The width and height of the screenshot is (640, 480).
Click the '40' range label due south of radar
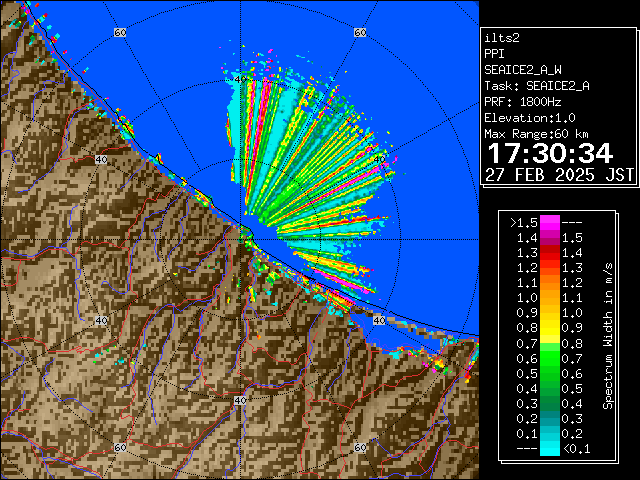click(240, 400)
